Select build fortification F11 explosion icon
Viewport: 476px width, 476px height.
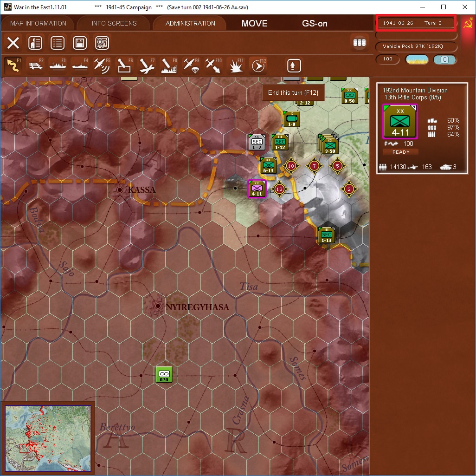click(x=236, y=65)
